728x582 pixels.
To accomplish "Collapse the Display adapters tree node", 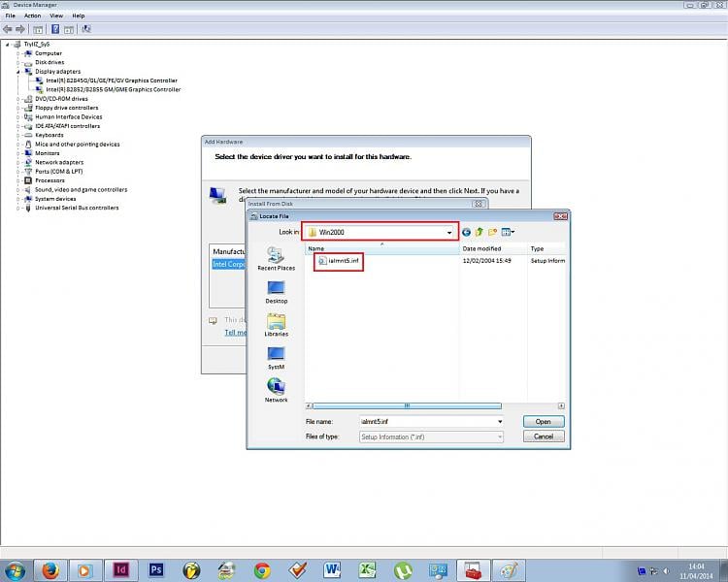I will point(18,72).
